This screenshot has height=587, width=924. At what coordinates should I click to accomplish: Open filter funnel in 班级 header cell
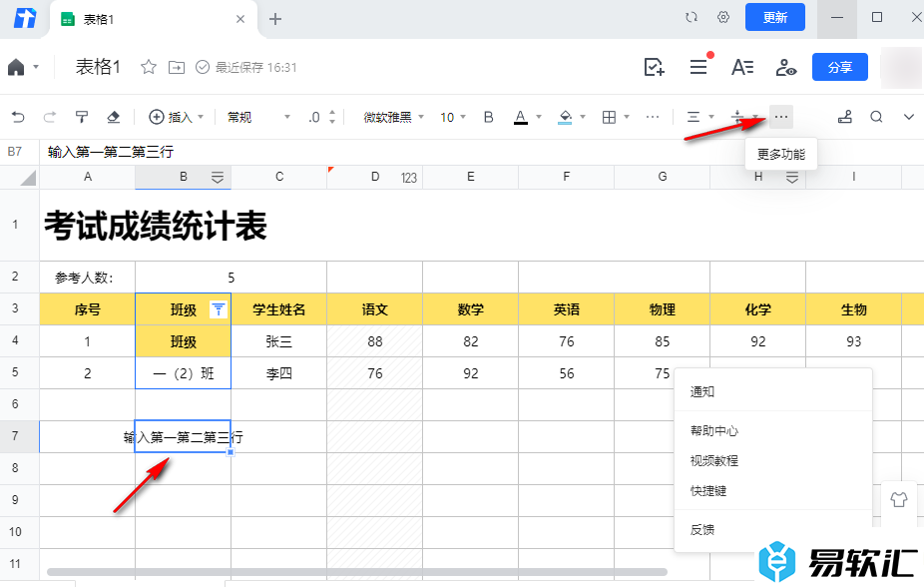pyautogui.click(x=219, y=309)
